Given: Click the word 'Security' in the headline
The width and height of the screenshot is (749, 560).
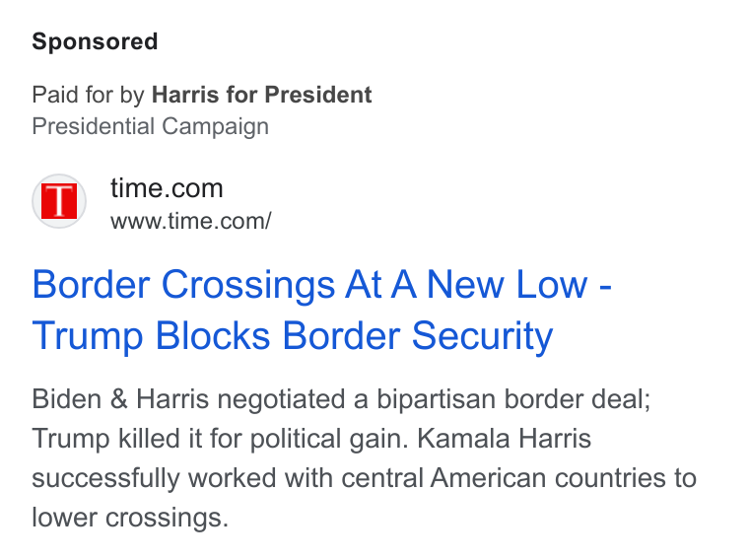Looking at the screenshot, I should pos(483,337).
